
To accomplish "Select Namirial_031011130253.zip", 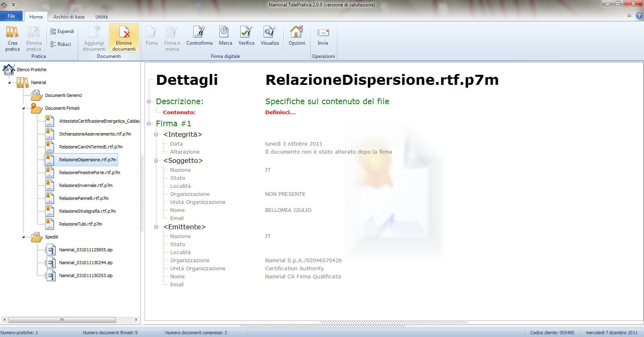I will pos(86,275).
